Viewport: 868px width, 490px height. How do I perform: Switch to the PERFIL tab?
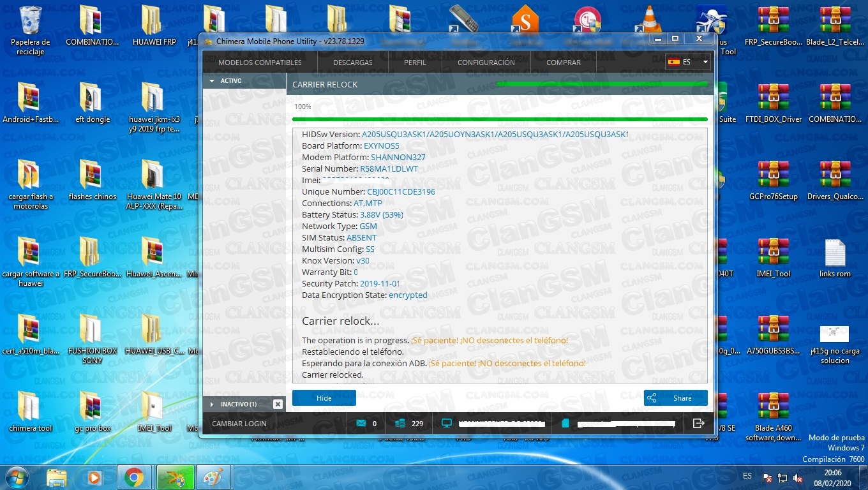pos(415,63)
